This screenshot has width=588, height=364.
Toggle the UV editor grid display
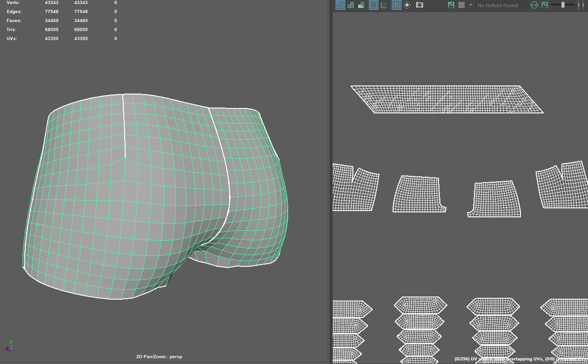396,5
